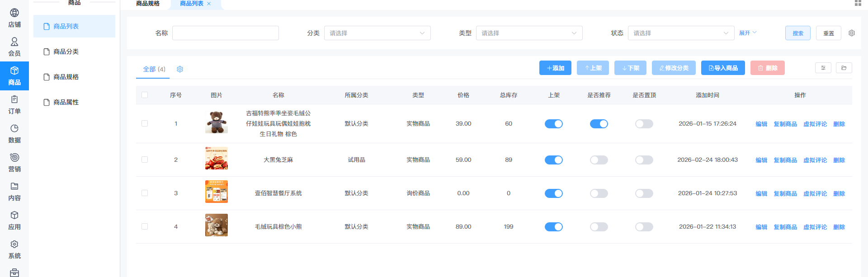Close the 商品列表 tab with its X
Image resolution: width=868 pixels, height=277 pixels.
[209, 4]
